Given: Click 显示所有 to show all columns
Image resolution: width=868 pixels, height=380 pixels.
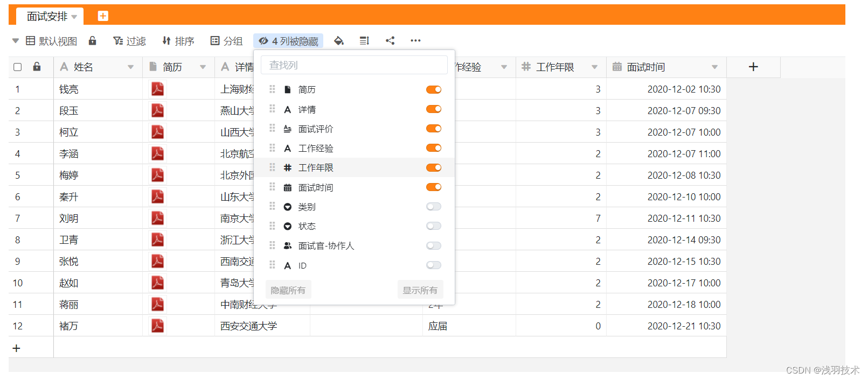Looking at the screenshot, I should (x=420, y=290).
